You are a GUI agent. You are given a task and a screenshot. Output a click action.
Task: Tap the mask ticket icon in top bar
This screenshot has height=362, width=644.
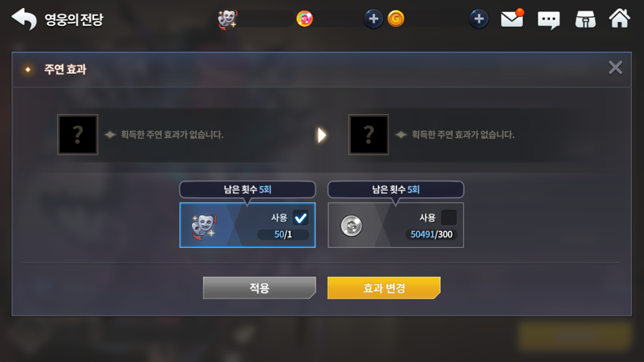click(227, 19)
